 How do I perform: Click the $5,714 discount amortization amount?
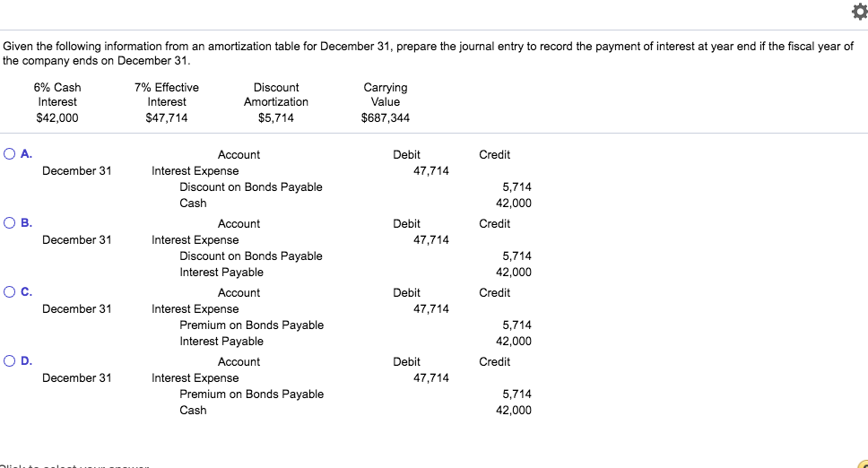(x=275, y=117)
